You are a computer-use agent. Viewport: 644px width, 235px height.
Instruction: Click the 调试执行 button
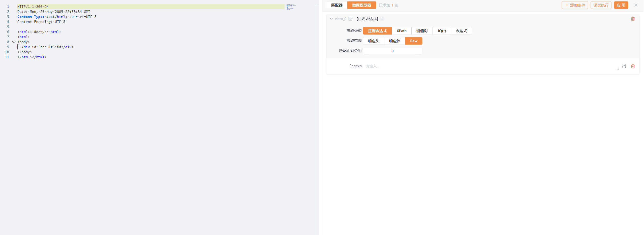click(601, 5)
